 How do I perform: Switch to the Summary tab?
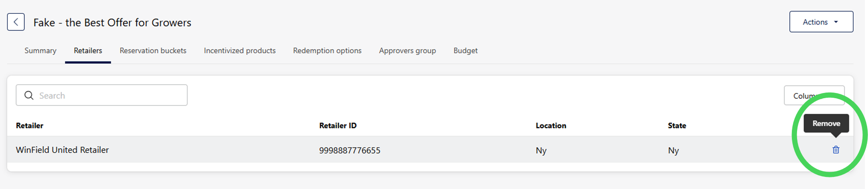(40, 51)
